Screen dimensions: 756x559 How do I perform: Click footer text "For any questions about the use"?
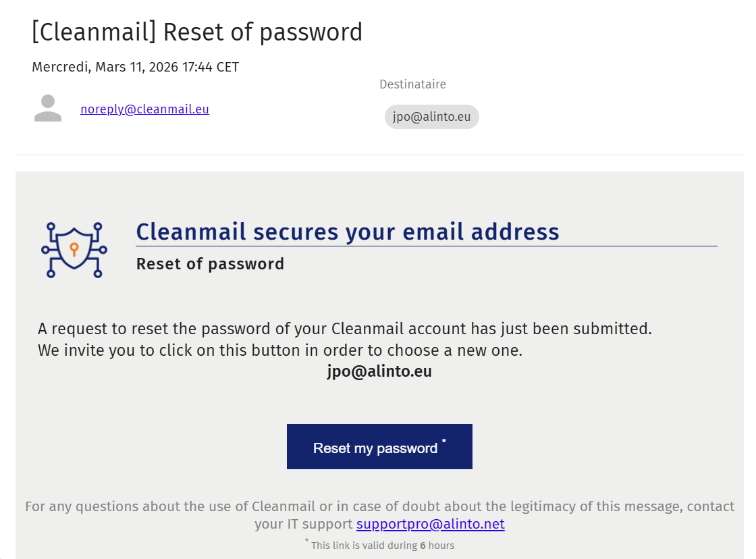(379, 506)
